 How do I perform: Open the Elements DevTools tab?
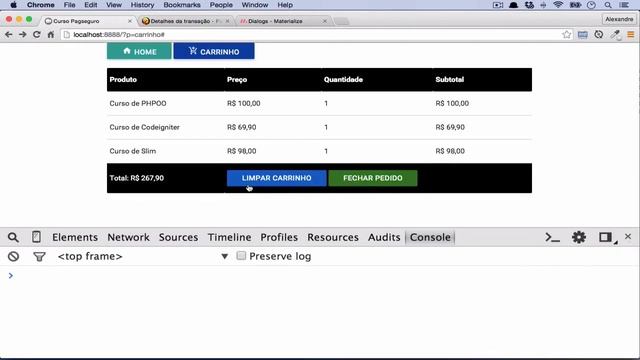click(75, 237)
